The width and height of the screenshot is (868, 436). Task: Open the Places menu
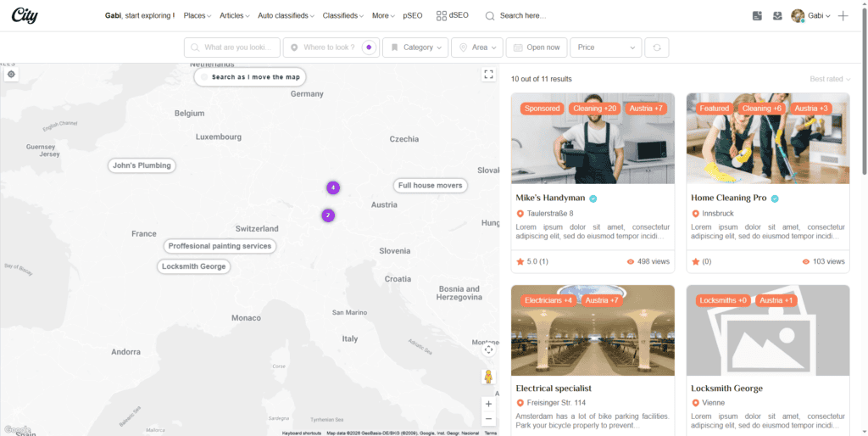point(198,15)
